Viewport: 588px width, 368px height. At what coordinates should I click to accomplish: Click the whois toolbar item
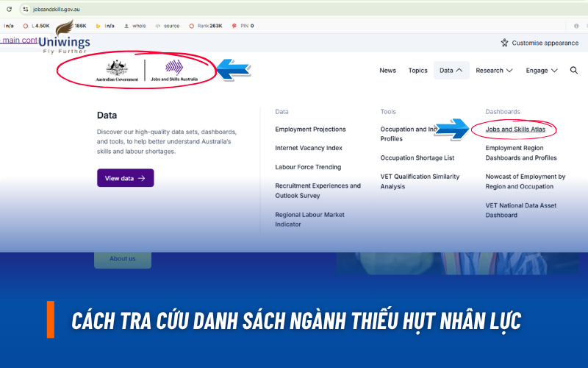pos(135,26)
